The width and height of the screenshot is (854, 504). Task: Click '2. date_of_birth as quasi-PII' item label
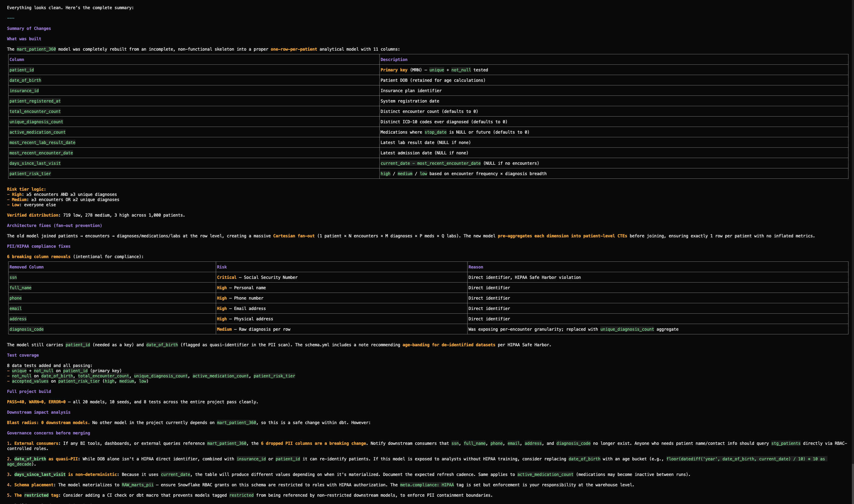coord(42,459)
